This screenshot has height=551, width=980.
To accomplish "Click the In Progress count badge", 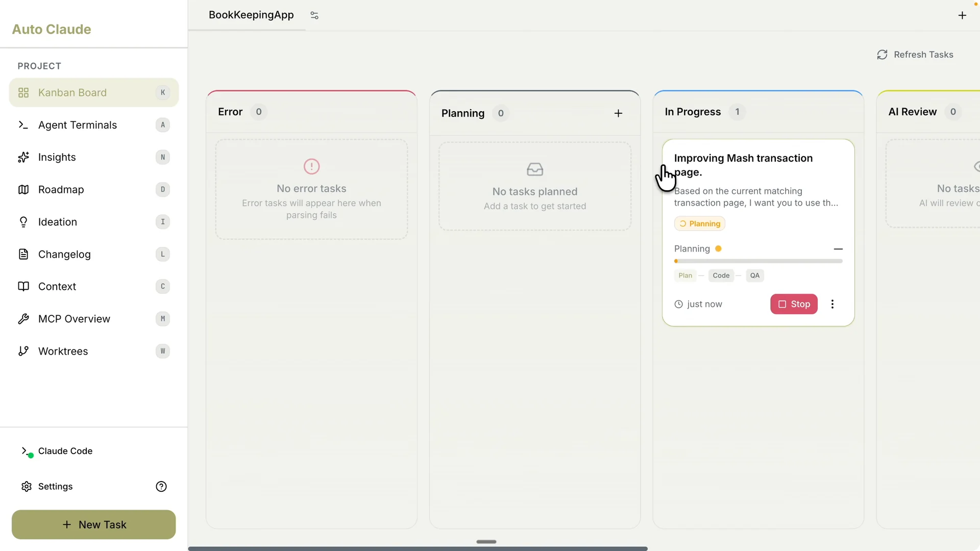I will (737, 112).
